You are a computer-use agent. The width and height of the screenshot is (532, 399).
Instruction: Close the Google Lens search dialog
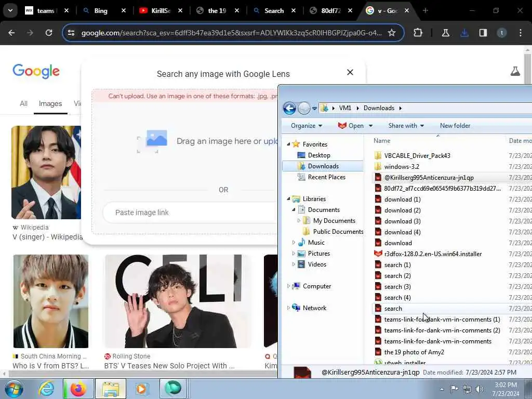click(350, 72)
